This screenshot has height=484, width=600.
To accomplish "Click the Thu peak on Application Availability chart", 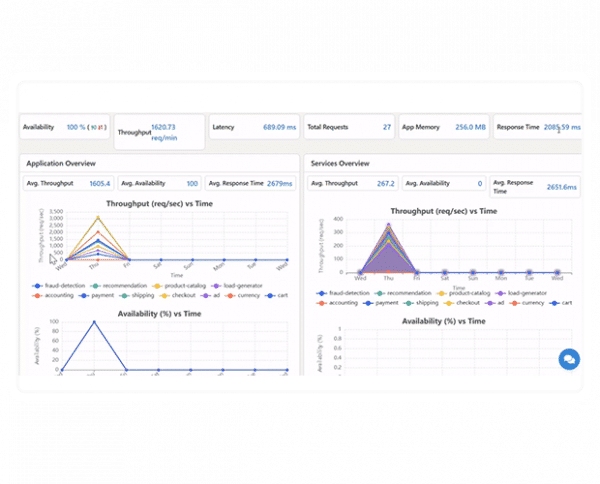I will 94,322.
